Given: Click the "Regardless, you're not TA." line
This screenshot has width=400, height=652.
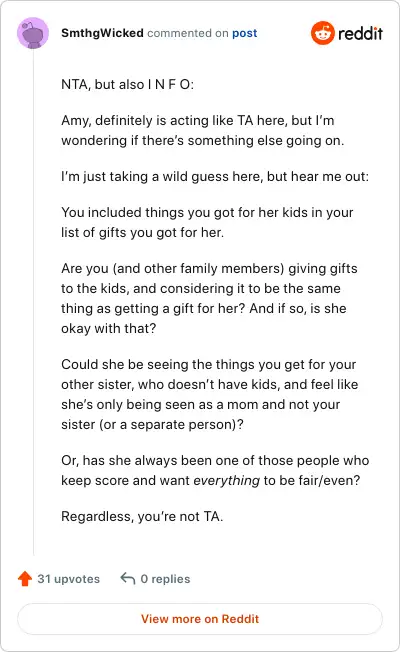Looking at the screenshot, I should point(142,516).
